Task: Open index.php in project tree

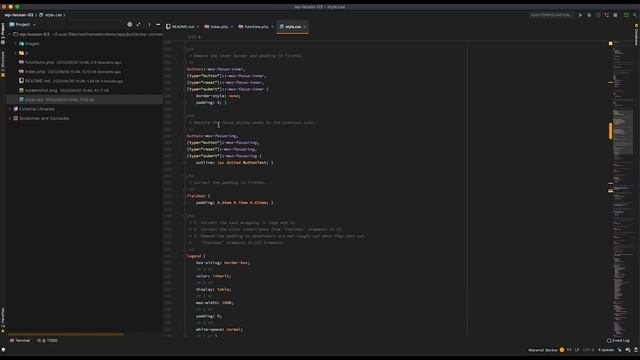Action: [x=35, y=72]
